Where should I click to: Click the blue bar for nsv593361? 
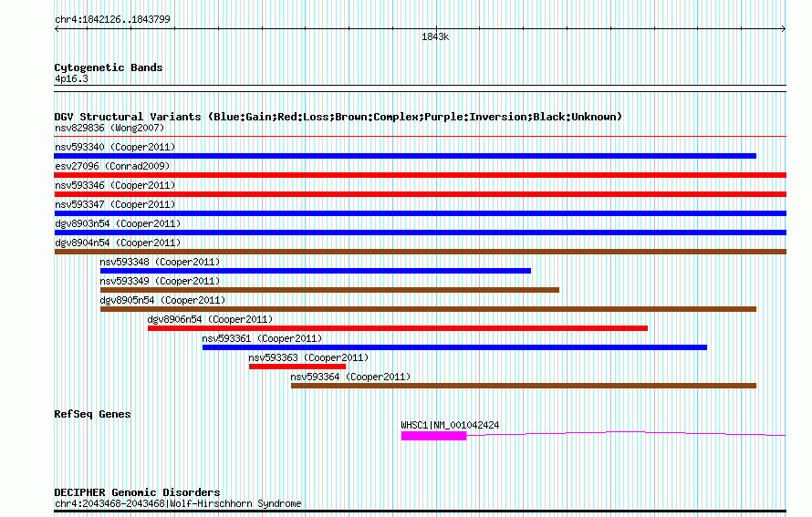pyautogui.click(x=454, y=347)
